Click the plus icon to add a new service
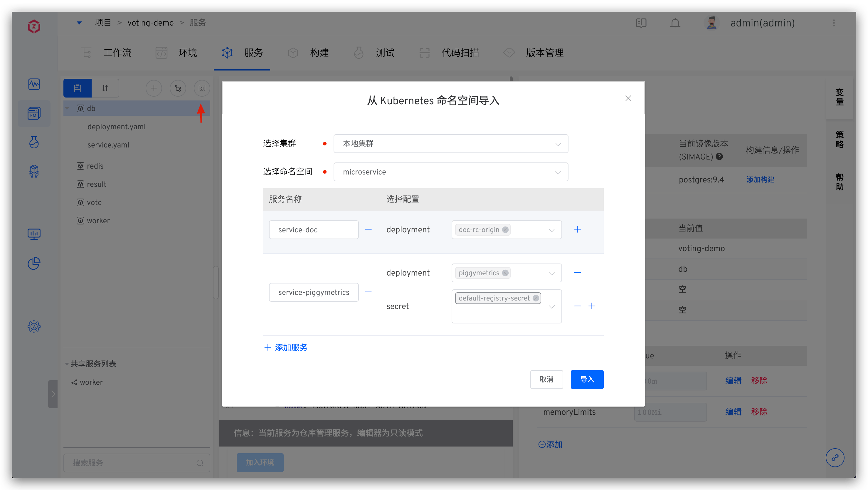 pyautogui.click(x=154, y=88)
